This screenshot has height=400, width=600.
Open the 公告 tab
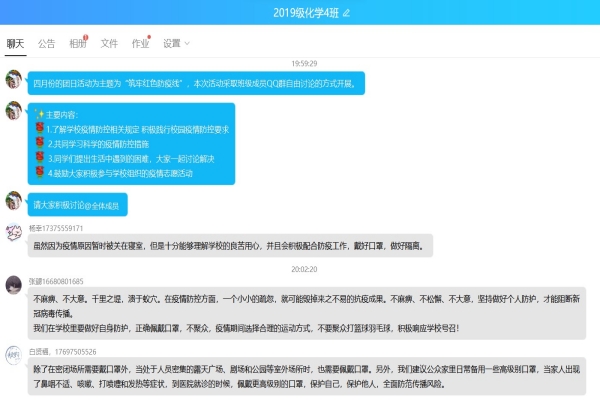46,43
